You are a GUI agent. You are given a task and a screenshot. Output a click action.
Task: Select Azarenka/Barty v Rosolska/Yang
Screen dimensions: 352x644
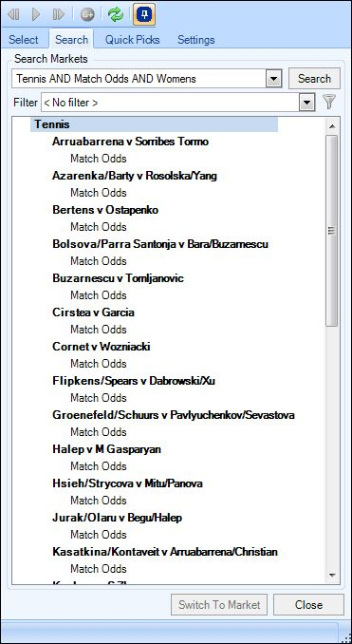pos(135,176)
